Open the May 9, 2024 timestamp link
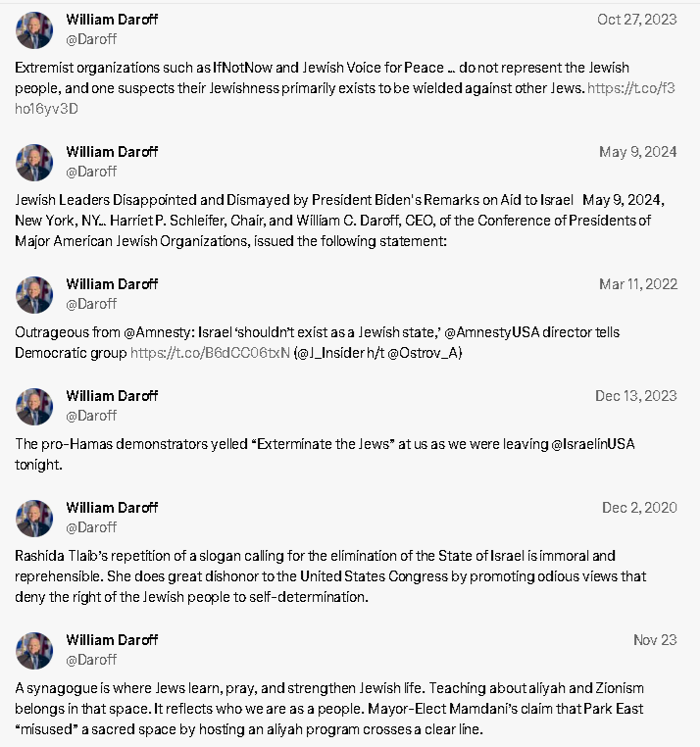The image size is (700, 747). point(638,152)
